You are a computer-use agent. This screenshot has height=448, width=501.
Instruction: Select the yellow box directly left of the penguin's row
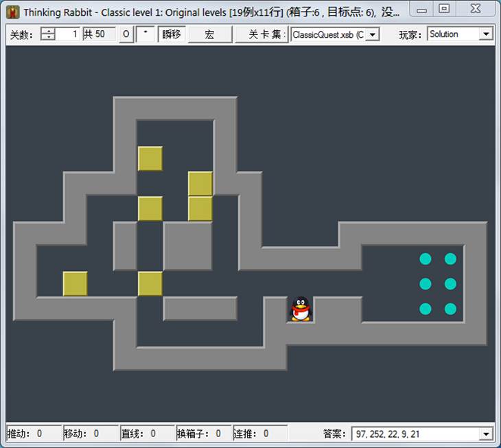click(x=150, y=284)
